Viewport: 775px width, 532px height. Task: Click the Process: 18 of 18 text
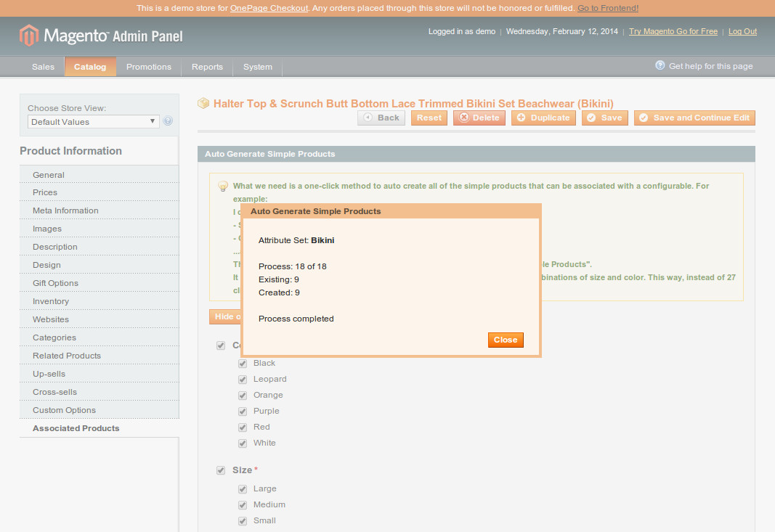click(x=293, y=266)
